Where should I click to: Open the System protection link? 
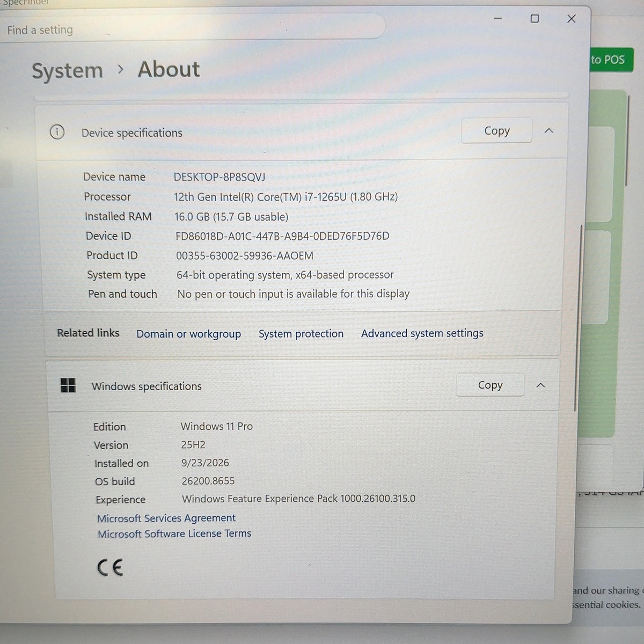tap(301, 333)
